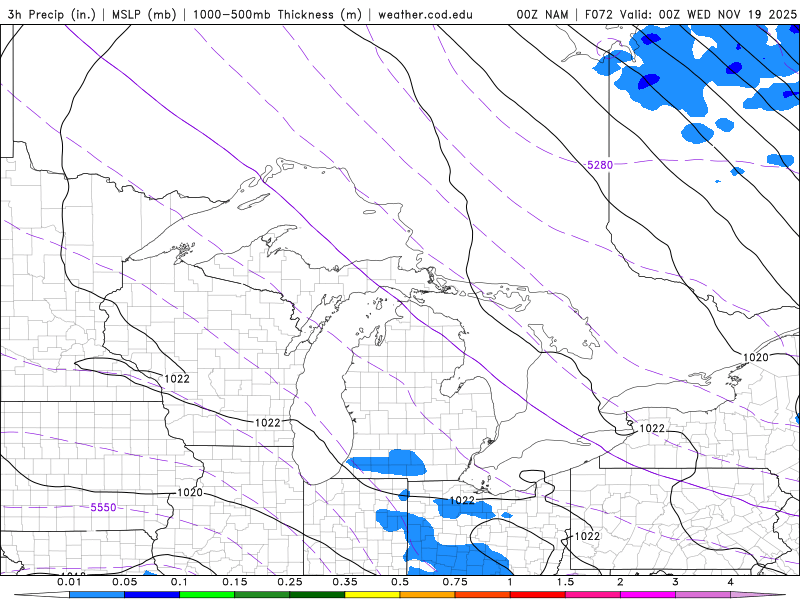The width and height of the screenshot is (800, 600).
Task: Select the red-orange 0.75–1 legend swatch
Action: tap(483, 595)
